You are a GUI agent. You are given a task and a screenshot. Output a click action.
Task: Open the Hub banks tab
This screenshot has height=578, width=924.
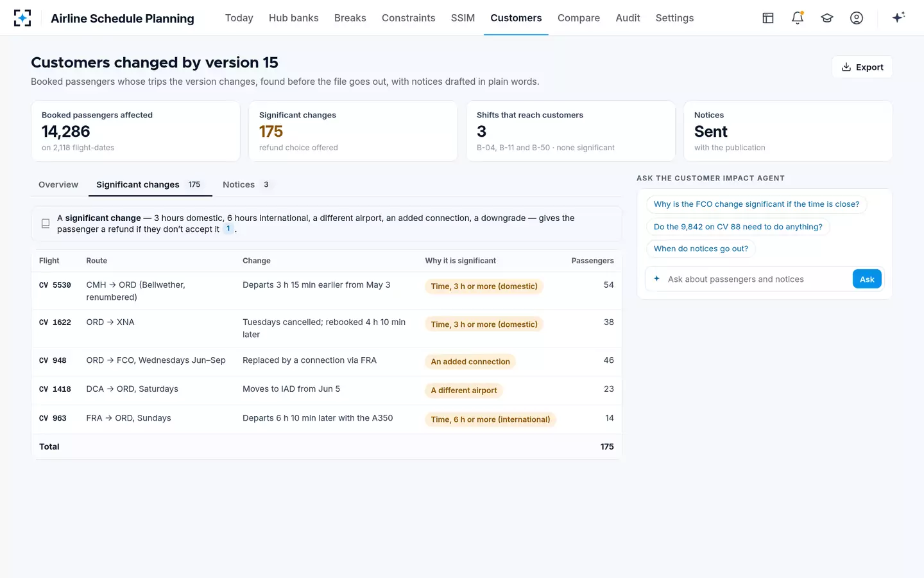click(x=293, y=18)
